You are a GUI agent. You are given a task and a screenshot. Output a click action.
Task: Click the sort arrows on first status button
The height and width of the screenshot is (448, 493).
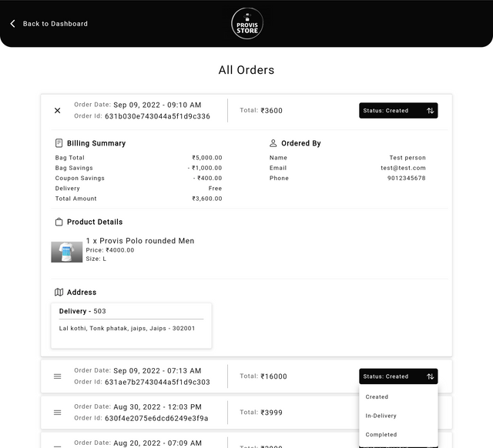tap(430, 111)
